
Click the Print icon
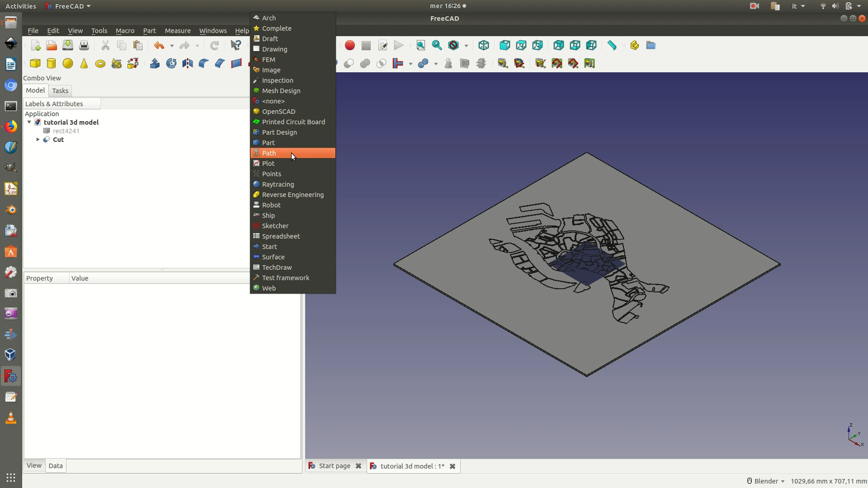pos(84,46)
